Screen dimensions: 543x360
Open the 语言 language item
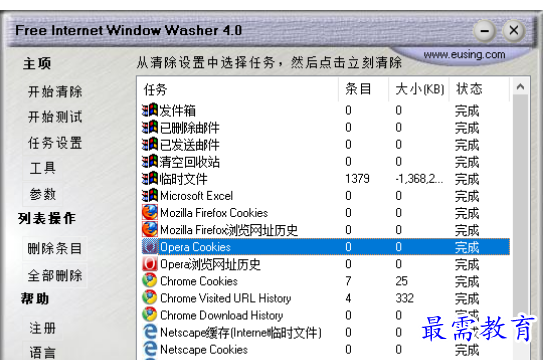pyautogui.click(x=43, y=352)
